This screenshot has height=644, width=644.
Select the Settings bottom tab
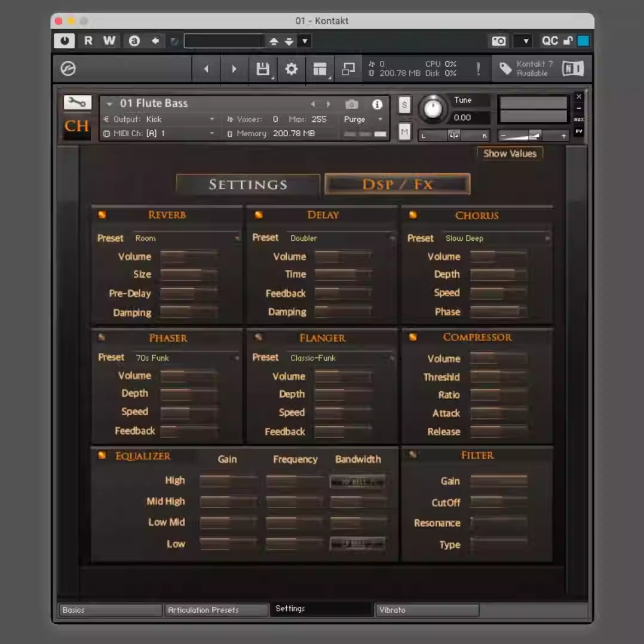tap(321, 609)
